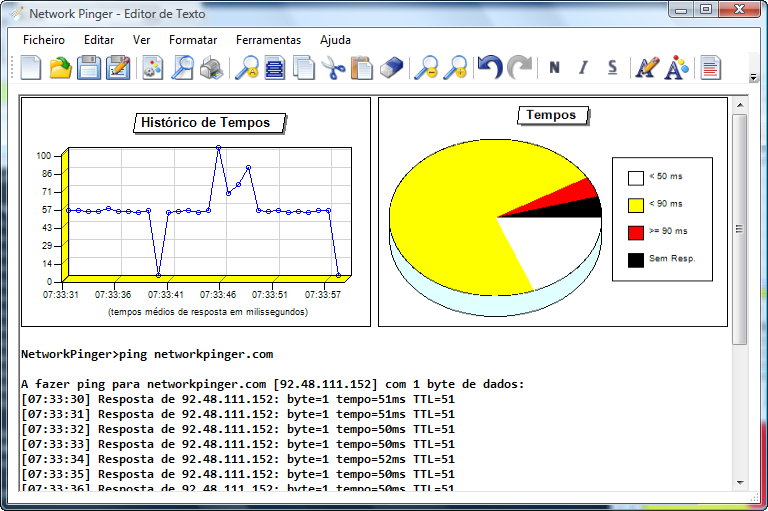This screenshot has width=768, height=511.
Task: Open the Editar menu
Action: point(99,40)
